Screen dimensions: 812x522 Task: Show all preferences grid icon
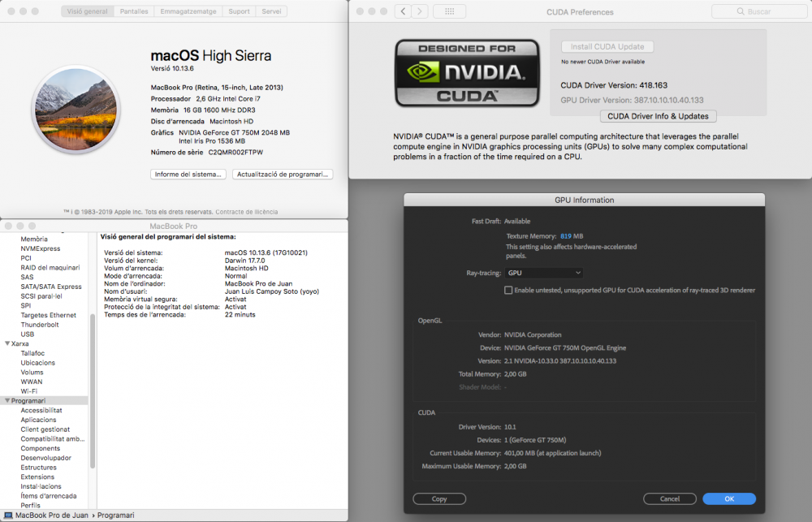449,11
